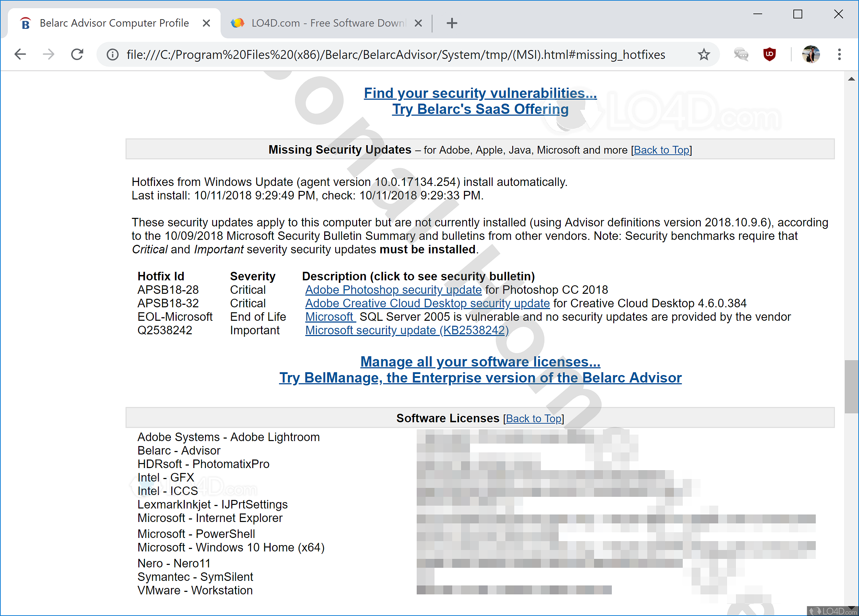The image size is (859, 616).
Task: Click the user profile avatar
Action: click(811, 55)
